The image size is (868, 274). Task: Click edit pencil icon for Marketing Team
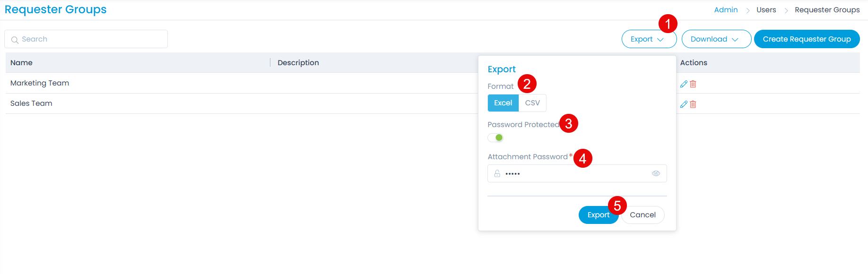pyautogui.click(x=684, y=84)
